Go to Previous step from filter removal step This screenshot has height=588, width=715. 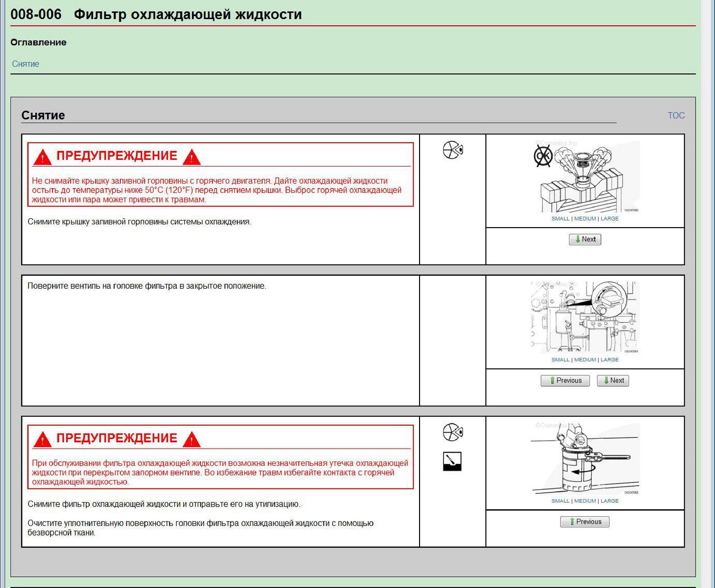(x=585, y=522)
